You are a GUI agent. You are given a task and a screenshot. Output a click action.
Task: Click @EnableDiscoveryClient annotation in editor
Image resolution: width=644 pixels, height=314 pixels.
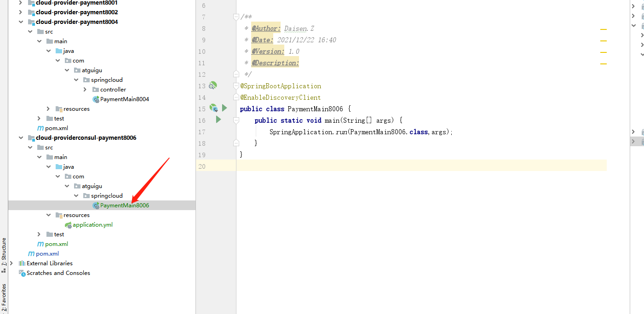tap(281, 97)
